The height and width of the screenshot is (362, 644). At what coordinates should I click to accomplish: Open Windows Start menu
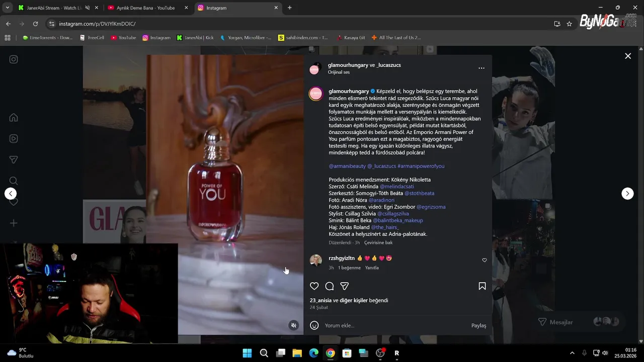coord(247,353)
